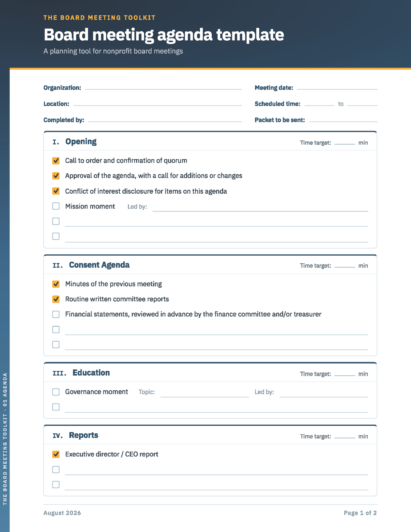
Task: Uncheck Minutes of the previous meeting
Action: [56, 284]
